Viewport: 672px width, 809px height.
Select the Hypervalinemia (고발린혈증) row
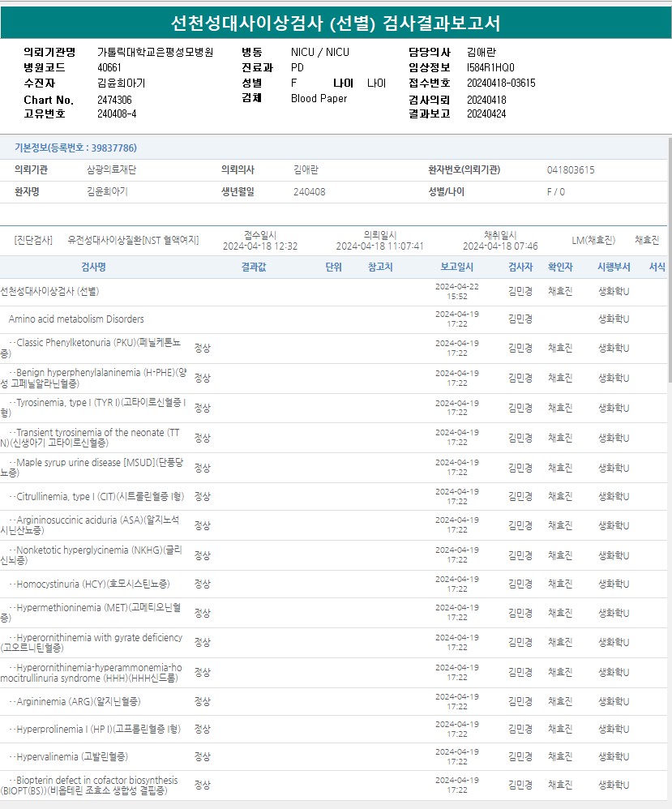click(333, 757)
